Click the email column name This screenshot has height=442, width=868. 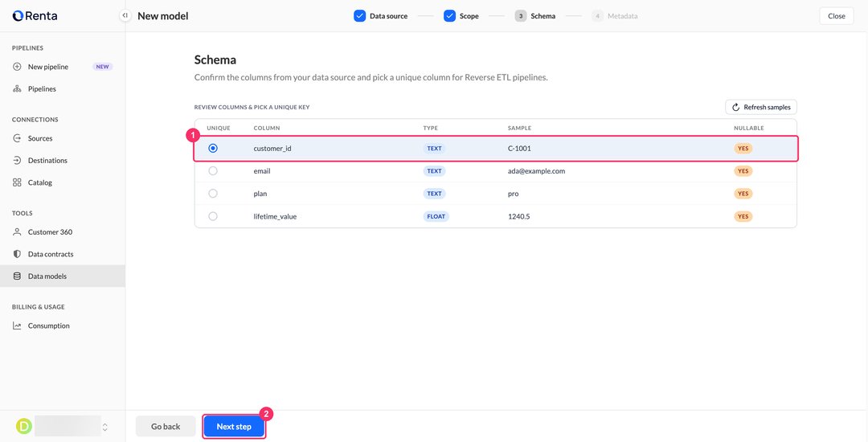pyautogui.click(x=262, y=171)
